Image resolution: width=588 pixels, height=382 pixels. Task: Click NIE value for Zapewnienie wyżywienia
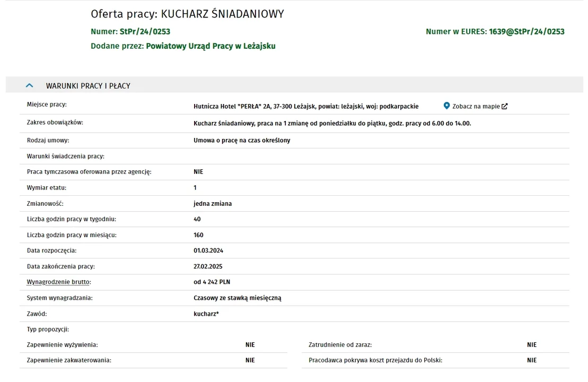(250, 344)
